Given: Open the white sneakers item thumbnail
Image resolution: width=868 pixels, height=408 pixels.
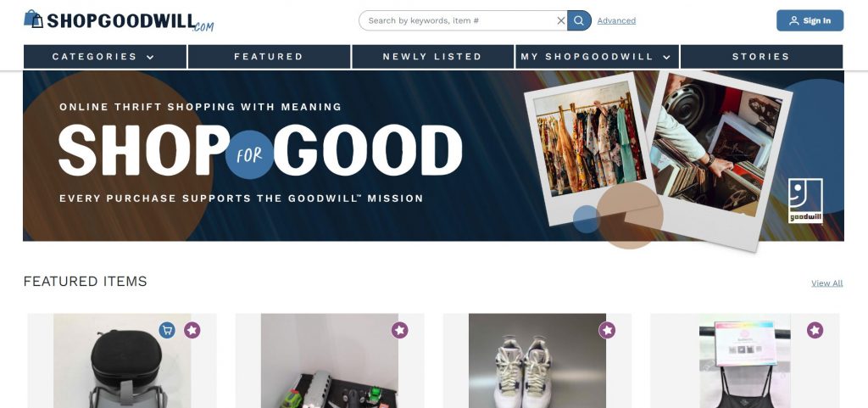Looking at the screenshot, I should tap(537, 361).
